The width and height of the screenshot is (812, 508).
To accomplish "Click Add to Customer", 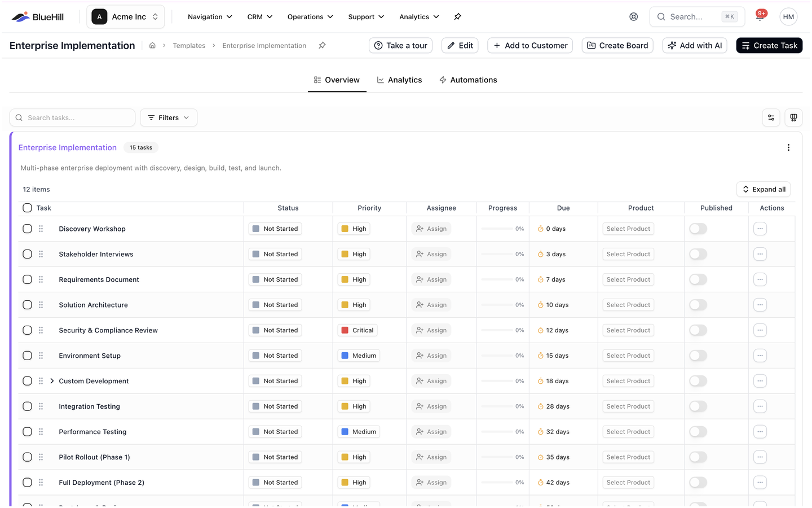I will [530, 46].
